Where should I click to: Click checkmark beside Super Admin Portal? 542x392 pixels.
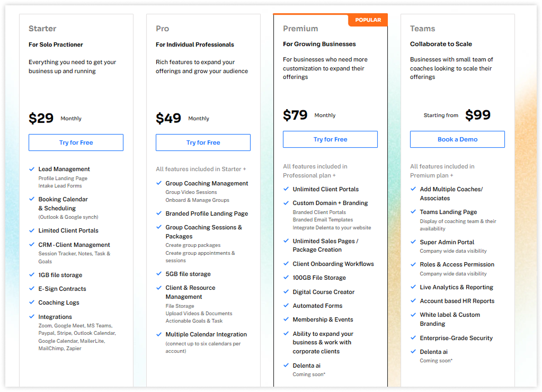click(x=413, y=242)
